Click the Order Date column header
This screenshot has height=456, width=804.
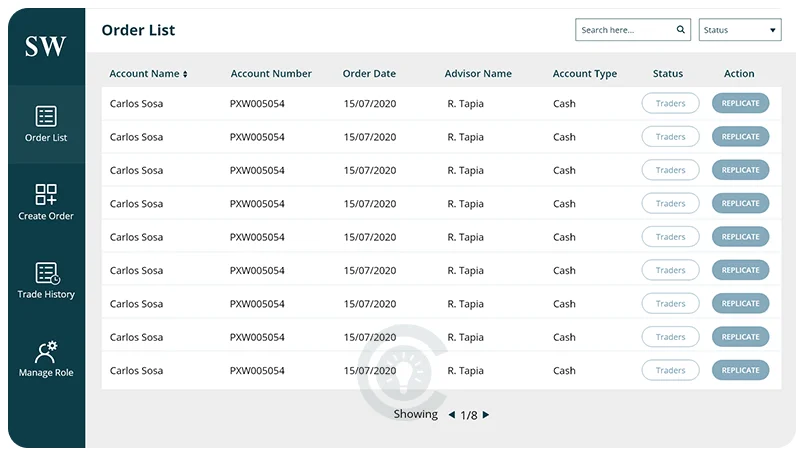click(x=369, y=74)
